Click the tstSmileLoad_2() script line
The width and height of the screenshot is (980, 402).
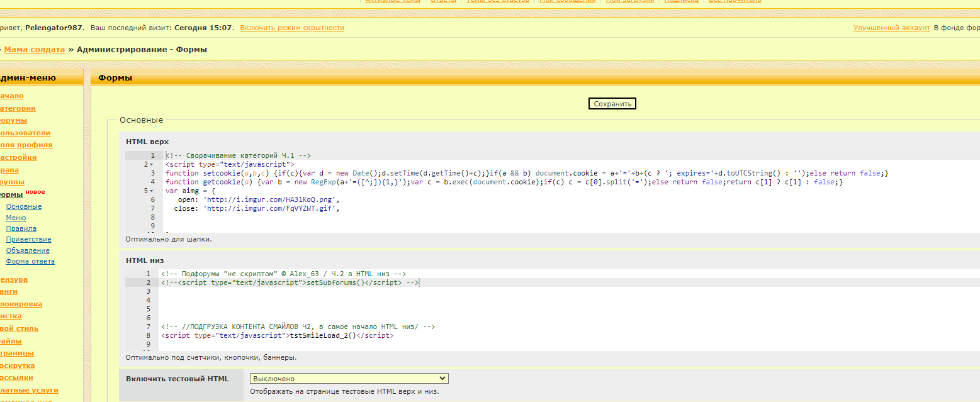[x=278, y=336]
